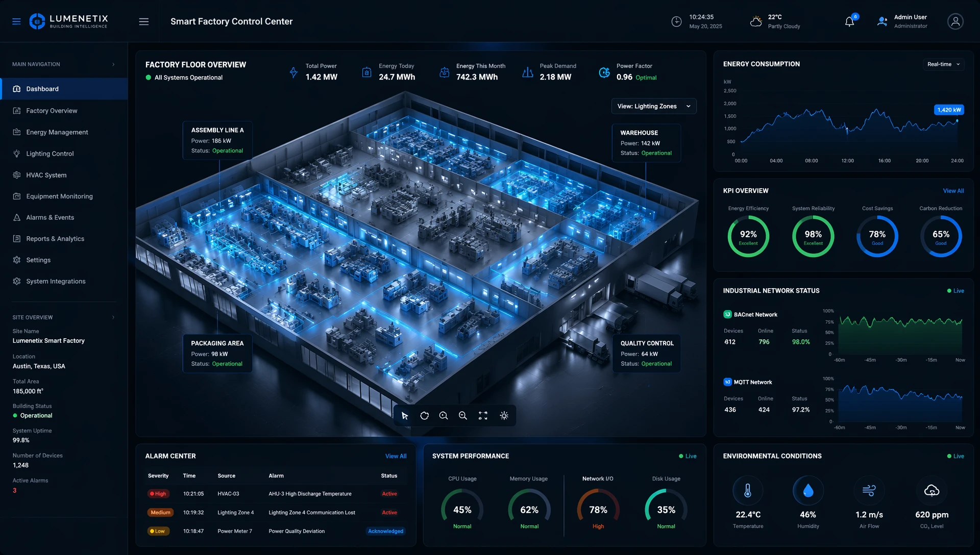Click AHU-3 High Discharge Temperature alarm text
Viewport: 980px width, 555px height.
[x=310, y=494]
